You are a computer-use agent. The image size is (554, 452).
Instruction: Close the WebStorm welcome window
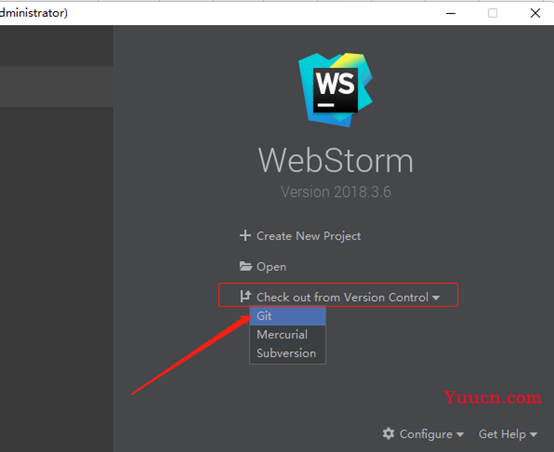click(535, 13)
